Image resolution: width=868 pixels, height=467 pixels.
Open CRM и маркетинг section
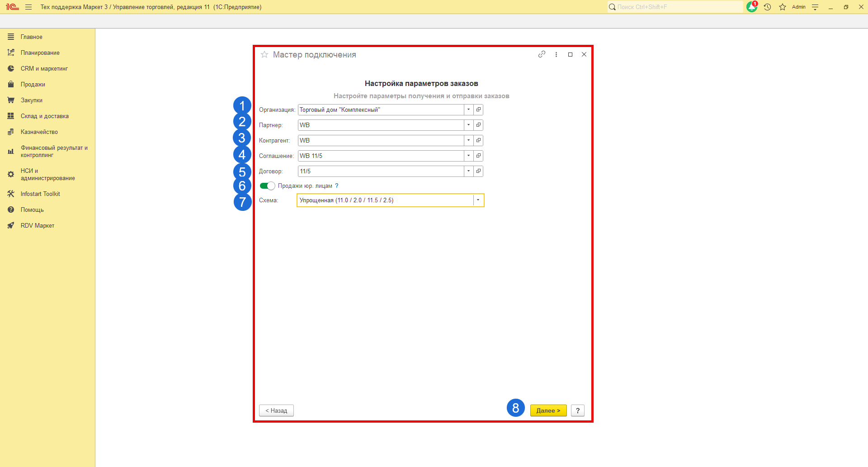(x=47, y=68)
